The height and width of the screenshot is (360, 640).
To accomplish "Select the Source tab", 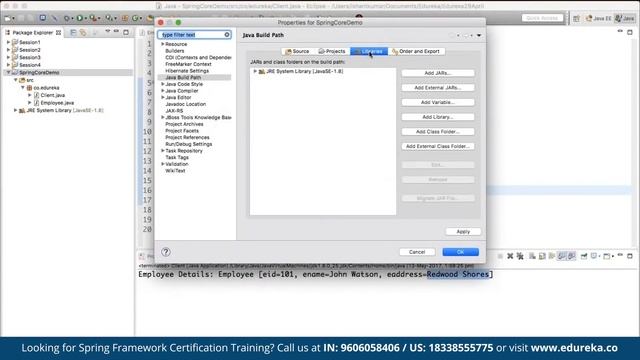I will (298, 51).
